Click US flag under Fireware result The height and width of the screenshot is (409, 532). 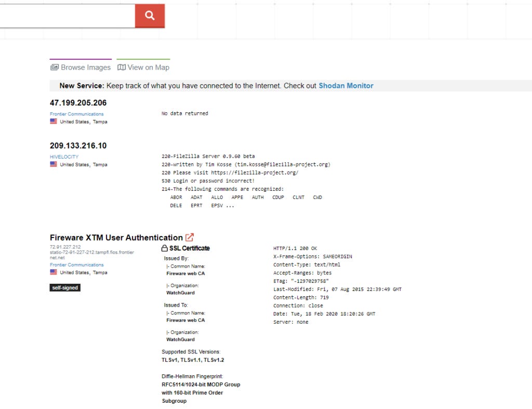[54, 272]
